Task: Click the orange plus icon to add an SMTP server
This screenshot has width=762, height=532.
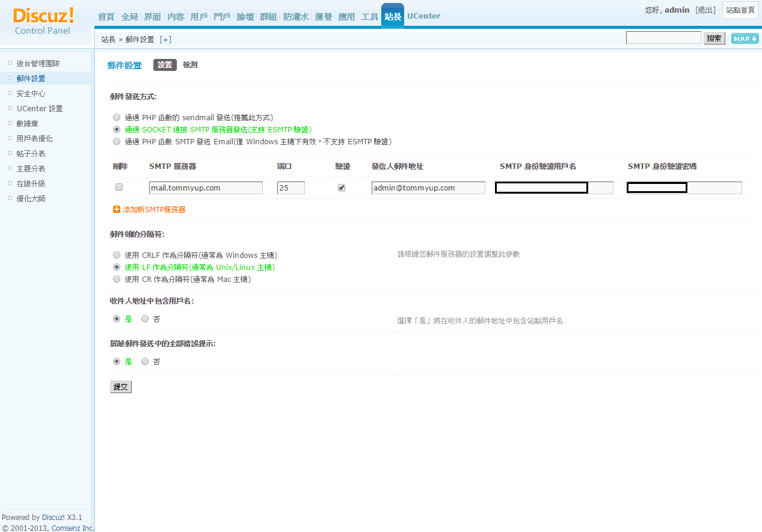Action: 117,210
